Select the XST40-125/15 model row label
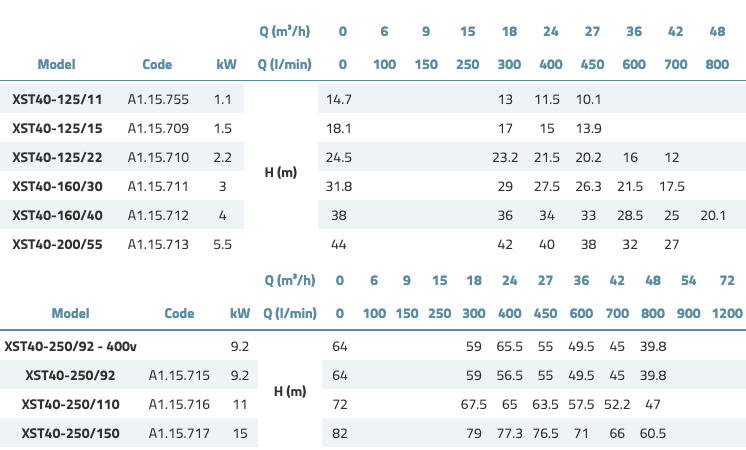The width and height of the screenshot is (746, 450). [56, 129]
